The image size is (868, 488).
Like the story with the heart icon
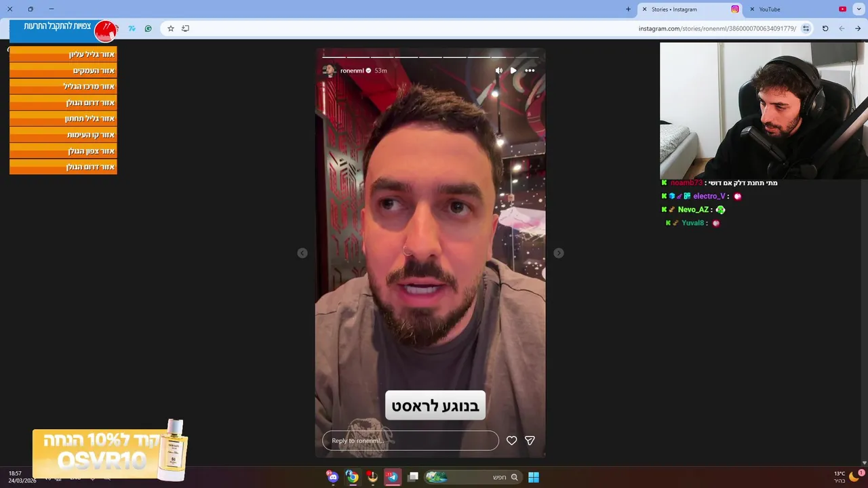click(x=511, y=441)
